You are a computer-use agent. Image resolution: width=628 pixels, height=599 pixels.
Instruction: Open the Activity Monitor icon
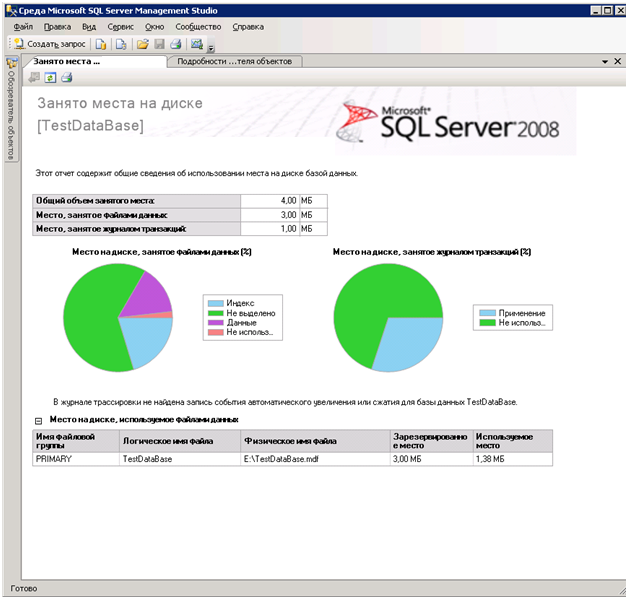[197, 44]
